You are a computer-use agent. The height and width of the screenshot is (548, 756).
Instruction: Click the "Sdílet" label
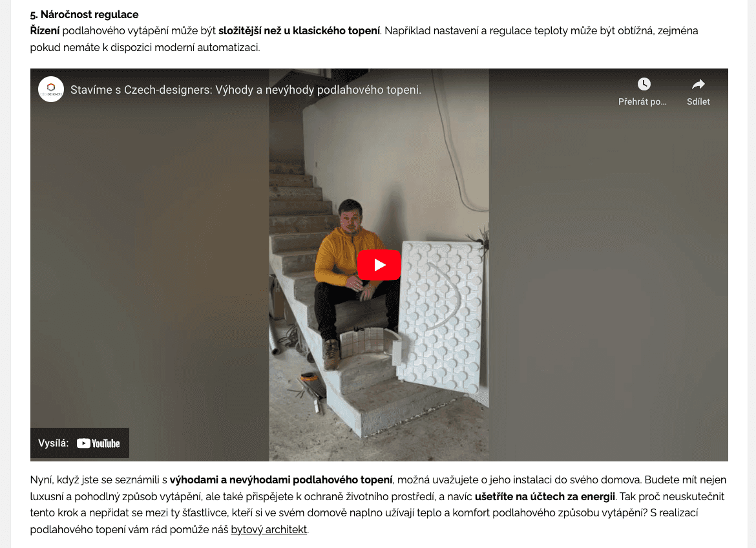(698, 102)
